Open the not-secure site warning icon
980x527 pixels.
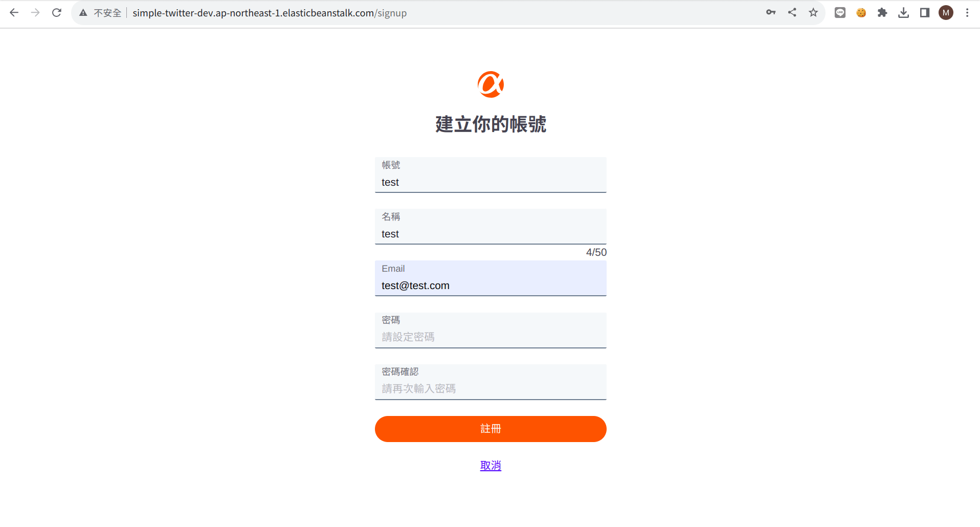tap(83, 13)
